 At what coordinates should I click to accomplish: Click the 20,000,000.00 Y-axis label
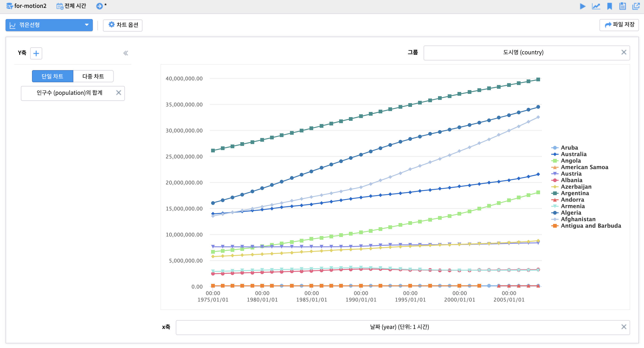184,183
